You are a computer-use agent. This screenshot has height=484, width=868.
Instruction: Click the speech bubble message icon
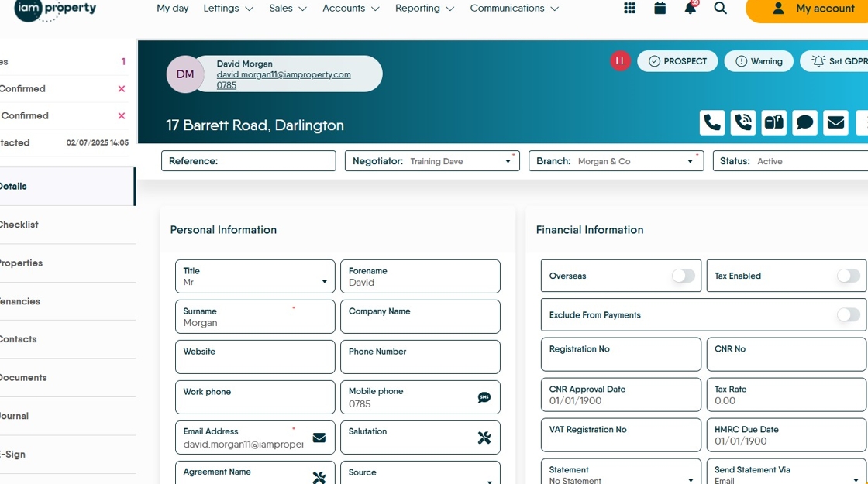pos(805,122)
